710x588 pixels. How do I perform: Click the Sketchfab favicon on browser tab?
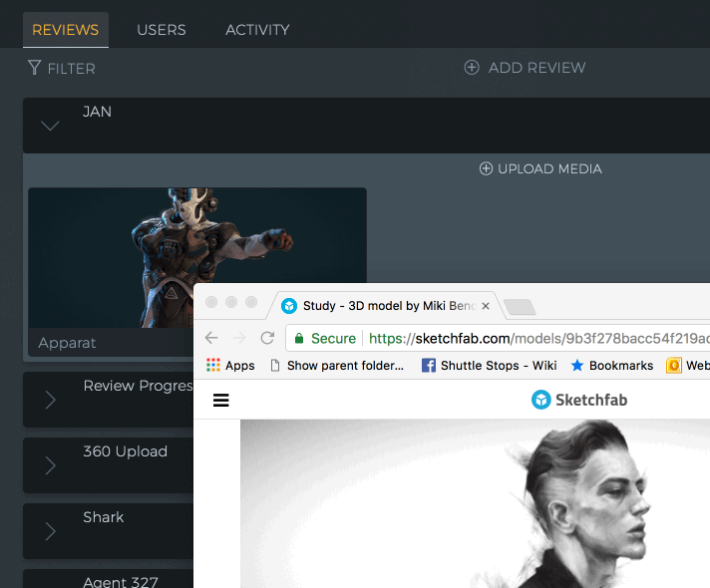coord(289,306)
